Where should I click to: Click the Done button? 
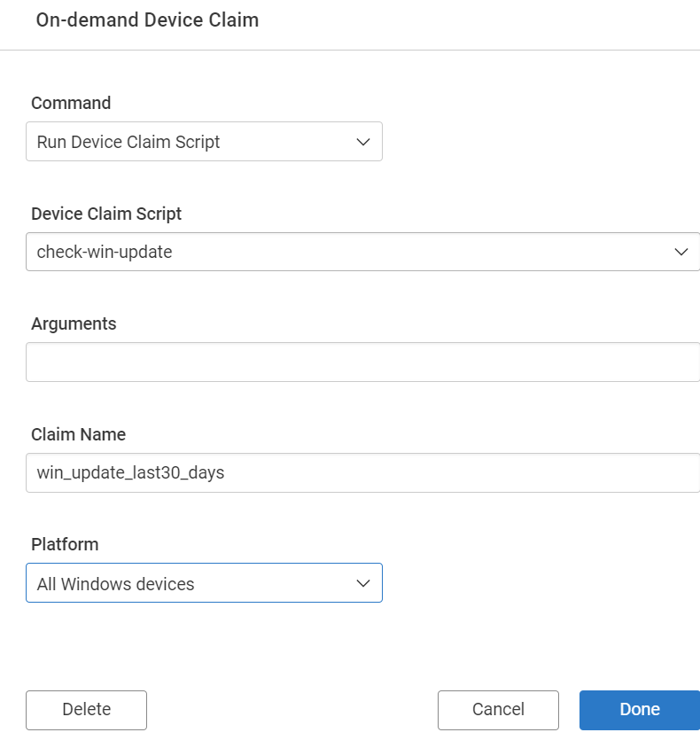coord(640,709)
